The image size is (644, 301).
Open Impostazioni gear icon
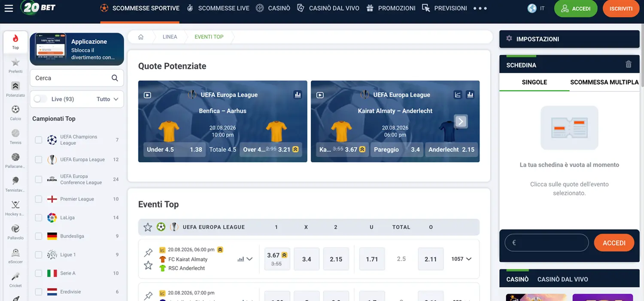tap(509, 39)
